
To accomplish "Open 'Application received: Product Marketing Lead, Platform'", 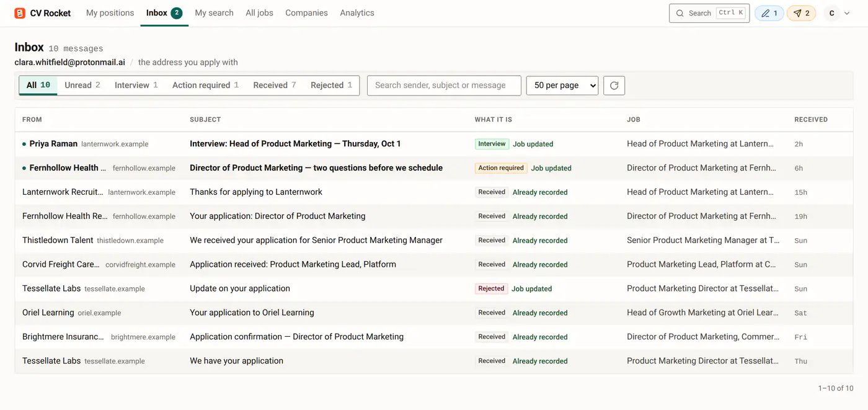I will pos(293,264).
